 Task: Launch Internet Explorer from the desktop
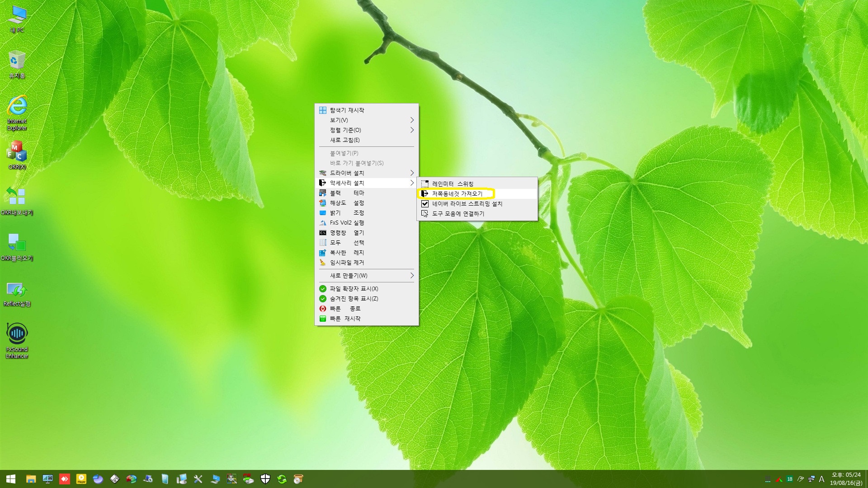(x=17, y=113)
